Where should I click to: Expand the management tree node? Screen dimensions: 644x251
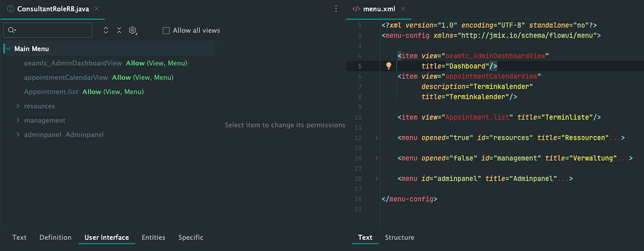pyautogui.click(x=18, y=120)
